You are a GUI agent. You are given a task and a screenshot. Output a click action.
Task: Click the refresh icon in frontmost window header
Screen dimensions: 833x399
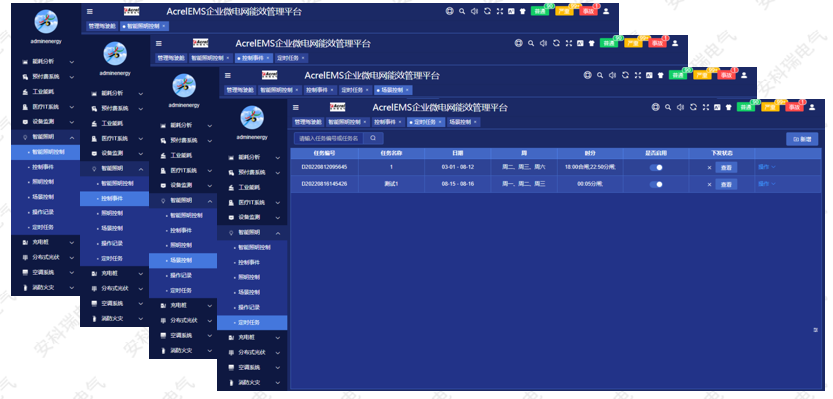click(x=693, y=107)
